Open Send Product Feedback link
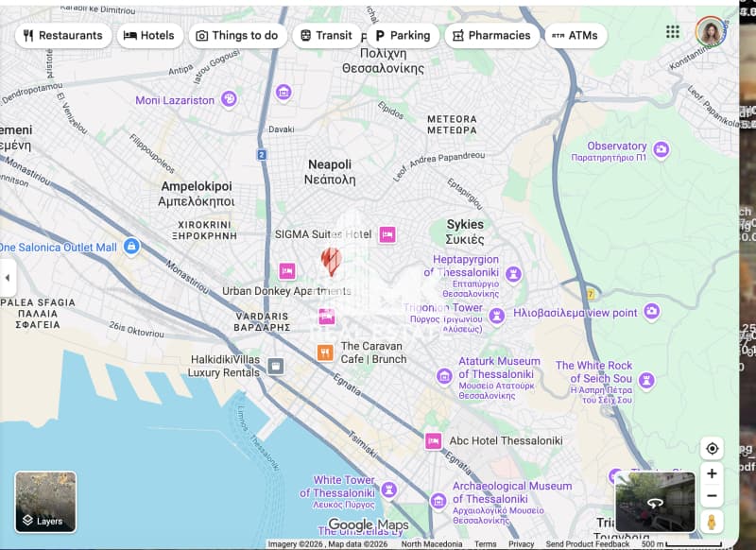This screenshot has height=550, width=756. (587, 543)
